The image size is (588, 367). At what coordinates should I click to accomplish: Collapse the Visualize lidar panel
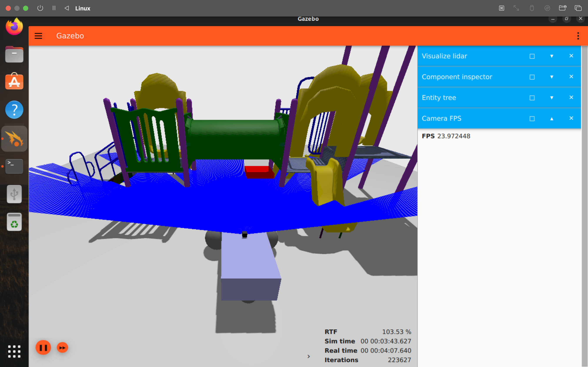(552, 56)
